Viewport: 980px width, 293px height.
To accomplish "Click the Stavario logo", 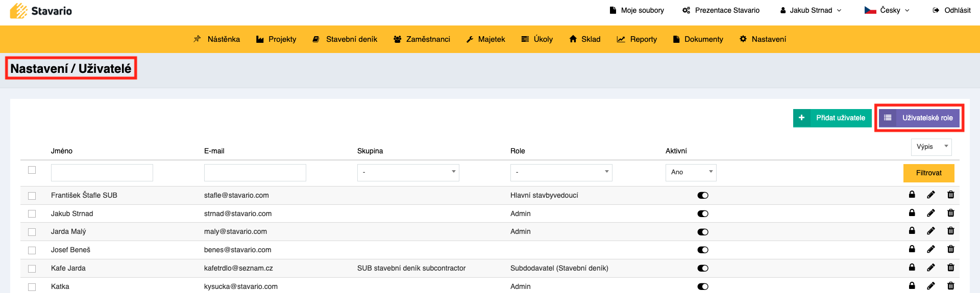I will tap(41, 11).
